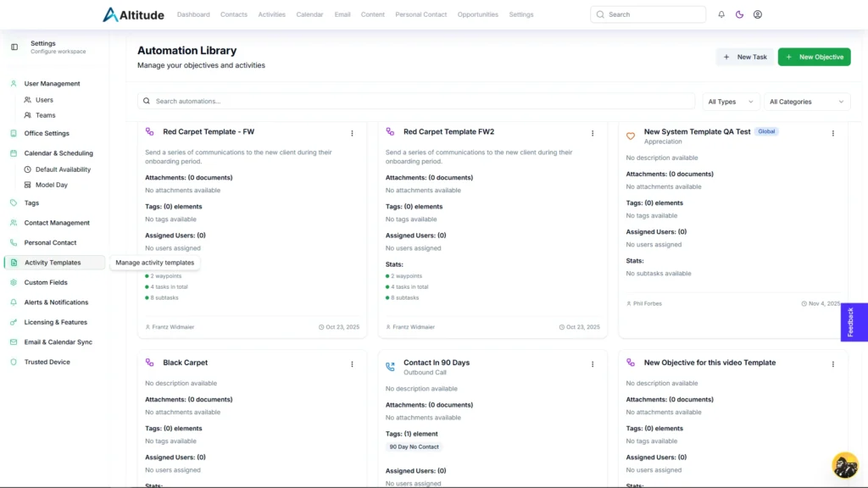Toggle dark mode moon icon
Screen dimensions: 868x488
click(x=739, y=14)
